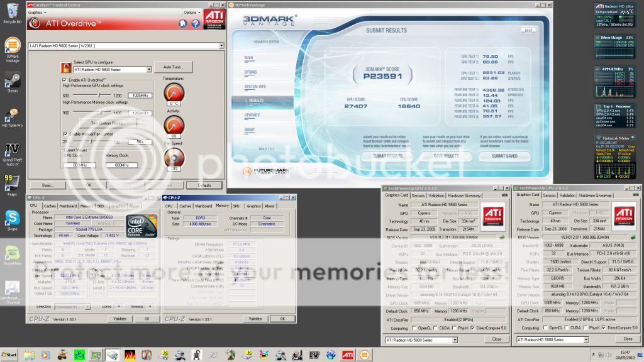Launch the 3DMark Vantage desktop shortcut

[x=13, y=49]
